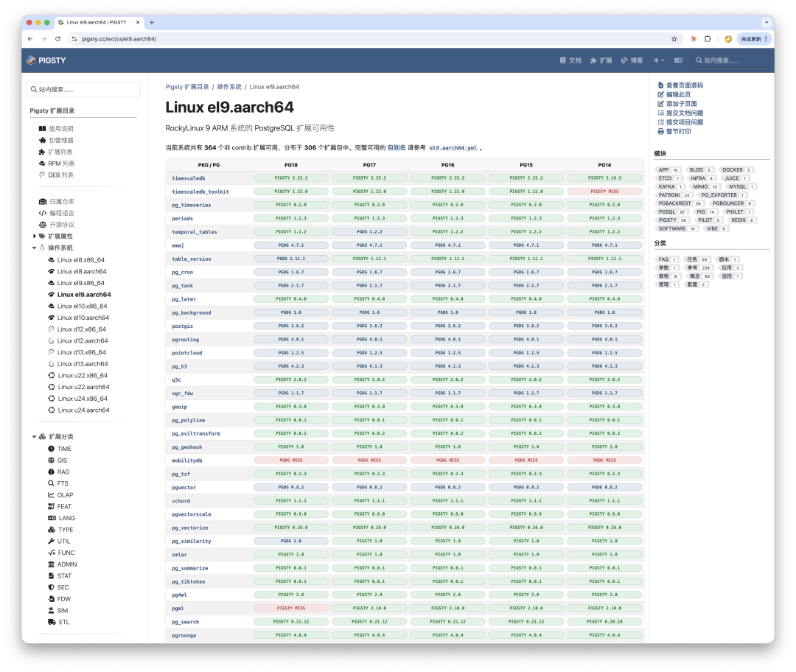Open the Chrome tab search chevron
The width and height of the screenshot is (796, 672).
(766, 22)
